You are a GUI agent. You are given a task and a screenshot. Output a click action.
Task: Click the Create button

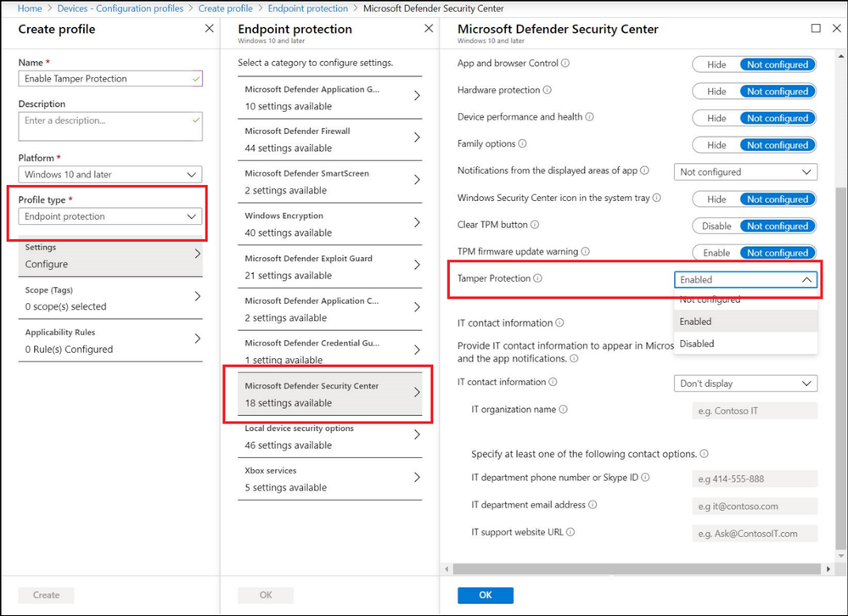45,595
